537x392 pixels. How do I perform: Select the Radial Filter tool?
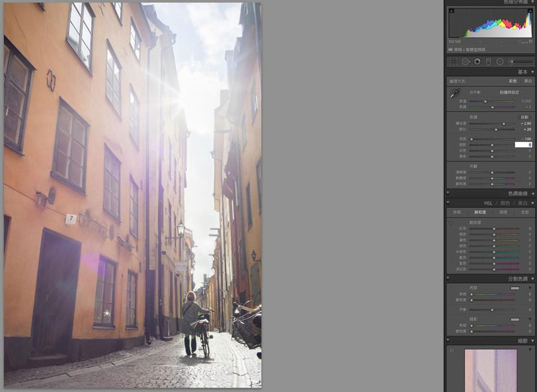click(x=500, y=61)
